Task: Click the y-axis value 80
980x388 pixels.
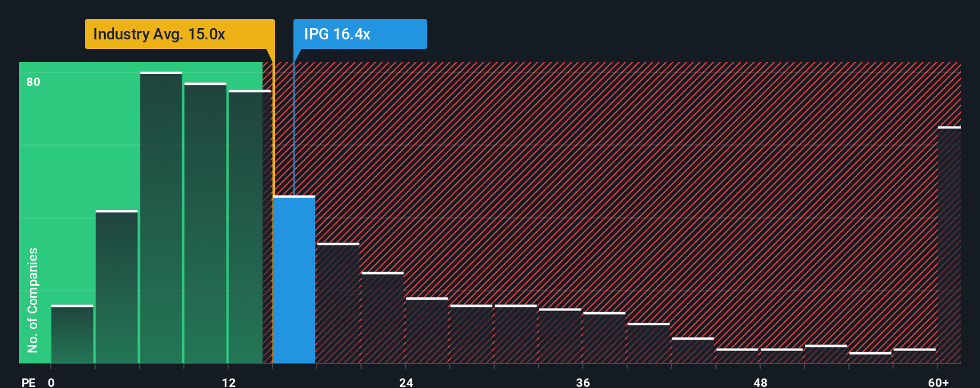Action: [x=33, y=82]
